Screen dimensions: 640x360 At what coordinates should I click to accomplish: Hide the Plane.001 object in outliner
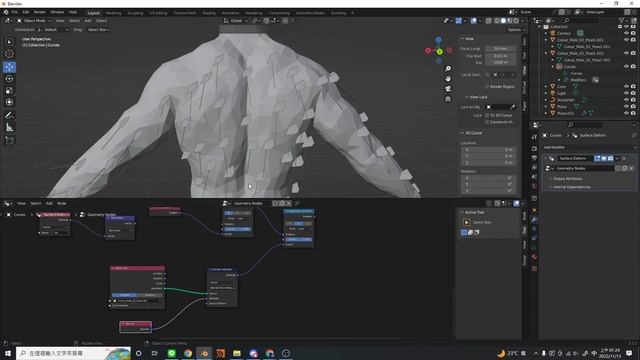(x=627, y=113)
